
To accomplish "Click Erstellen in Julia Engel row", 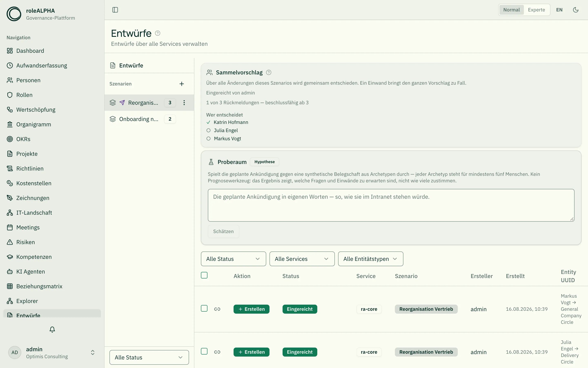I will (252, 352).
